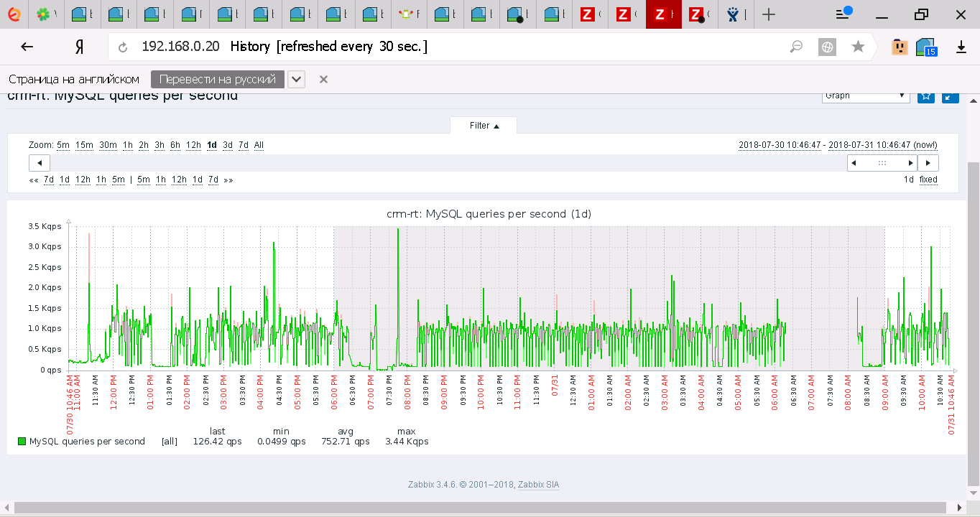Set Zoom to 6h
The image size is (980, 517).
tap(175, 145)
